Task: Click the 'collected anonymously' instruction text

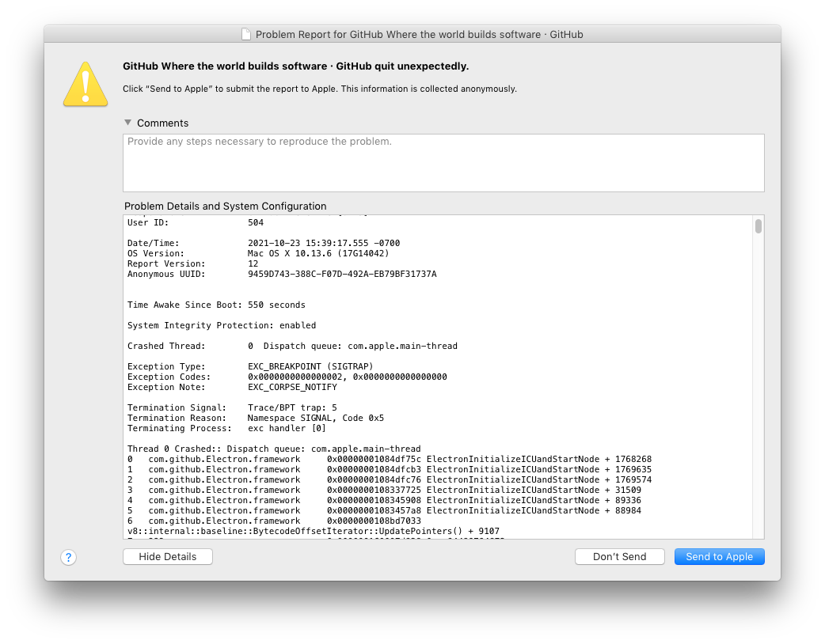Action: point(319,89)
